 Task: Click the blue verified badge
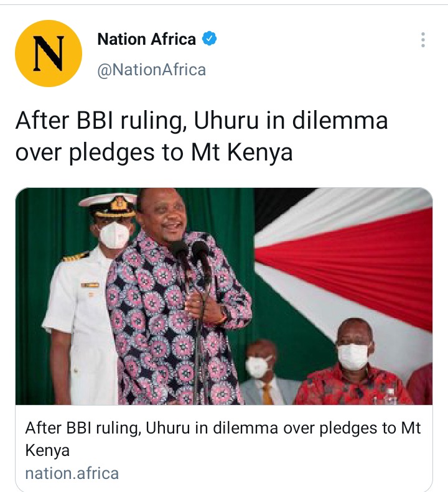point(210,39)
